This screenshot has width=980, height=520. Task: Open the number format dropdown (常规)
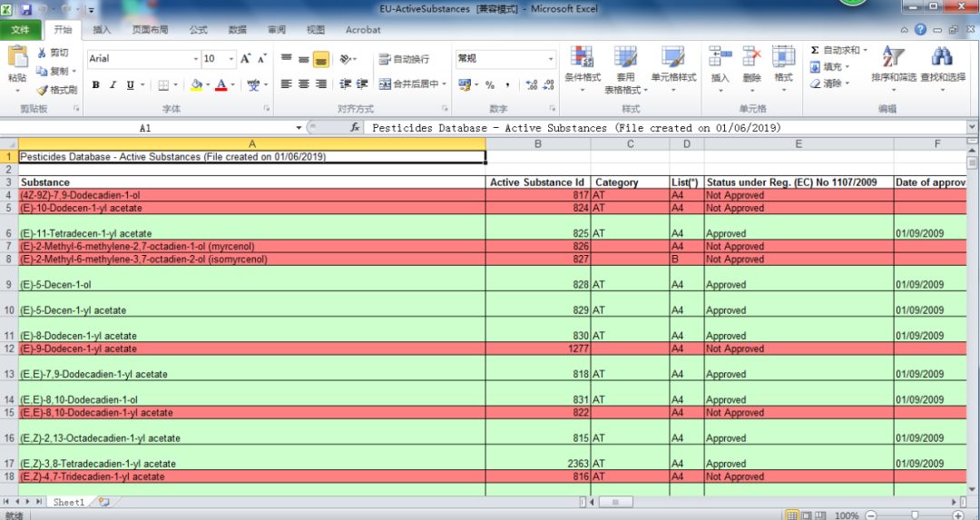pyautogui.click(x=550, y=59)
